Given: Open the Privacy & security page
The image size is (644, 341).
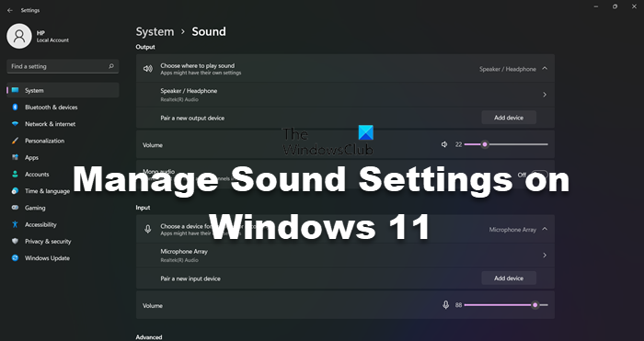Looking at the screenshot, I should (x=63, y=242).
